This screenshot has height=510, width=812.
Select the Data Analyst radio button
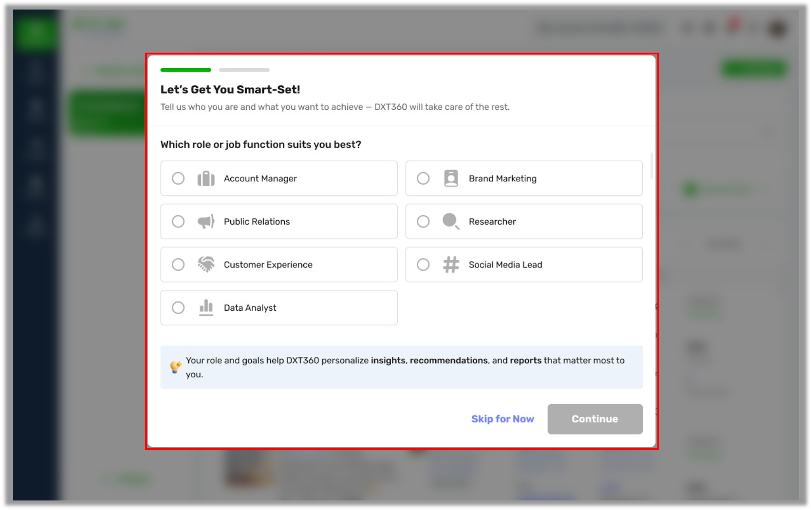point(178,308)
